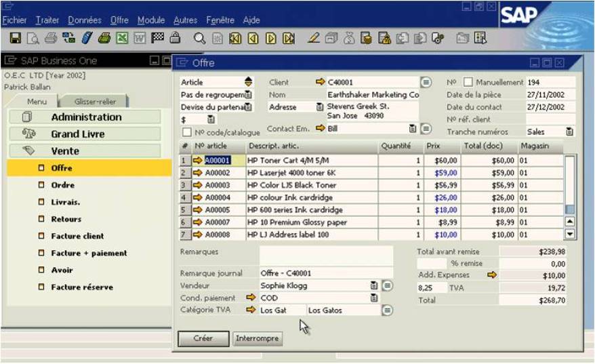Click the table scrollbar down arrow

[569, 234]
